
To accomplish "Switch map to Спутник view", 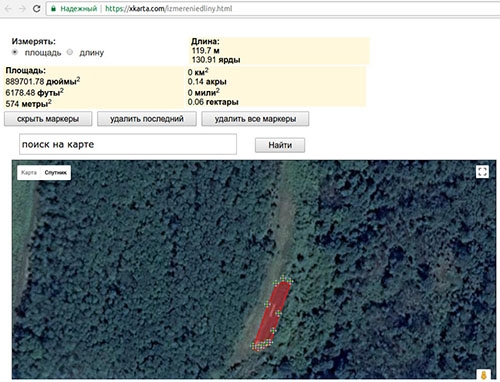I will point(56,173).
